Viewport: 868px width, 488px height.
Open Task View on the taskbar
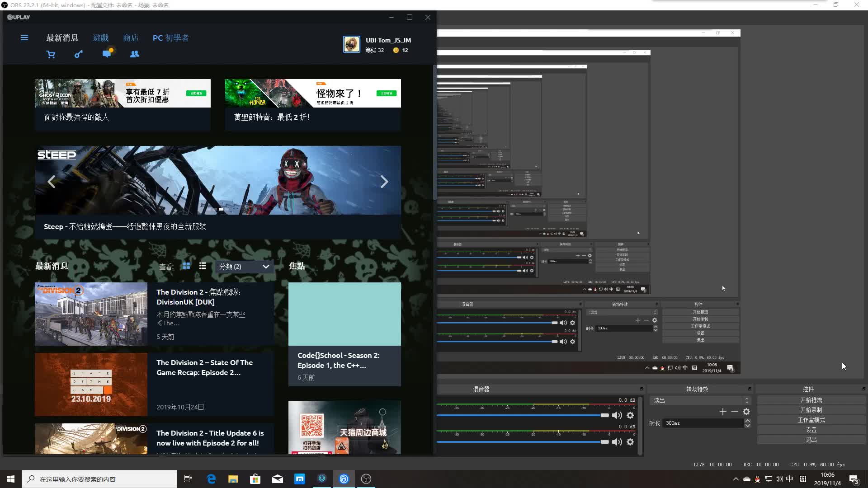pos(188,479)
